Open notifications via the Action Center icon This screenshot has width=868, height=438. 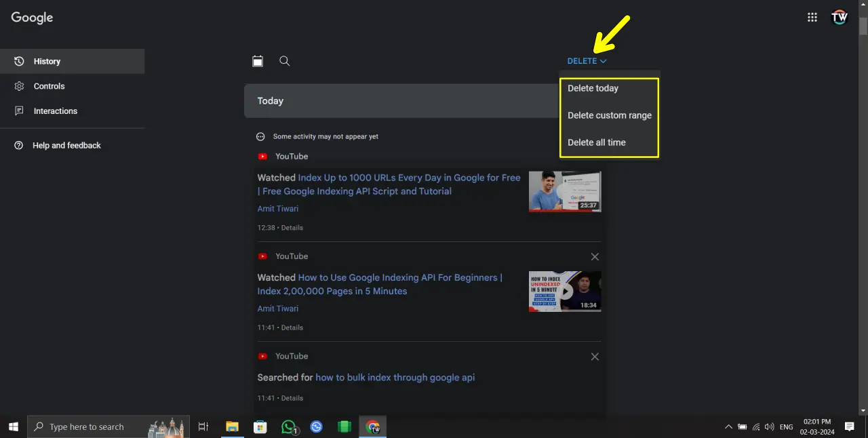point(849,426)
